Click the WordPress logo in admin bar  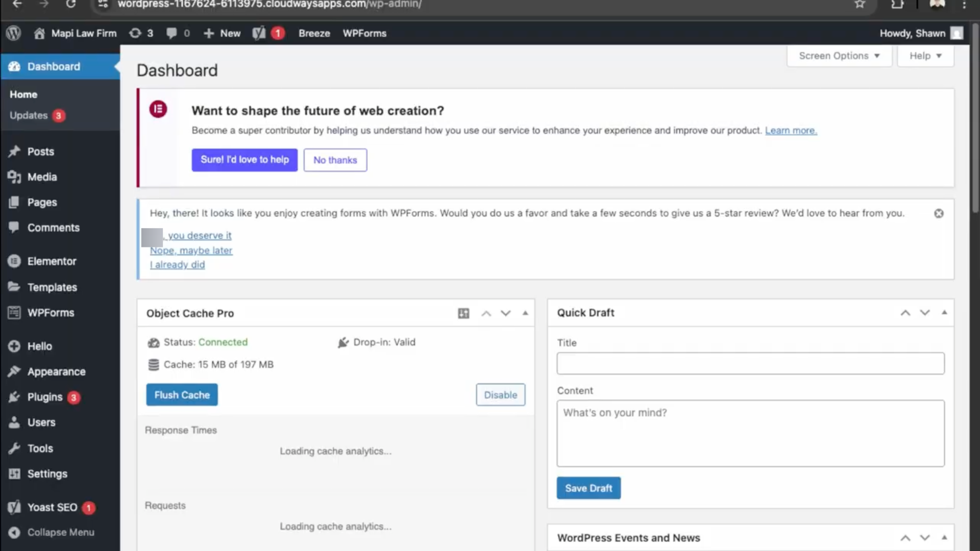pos(14,33)
